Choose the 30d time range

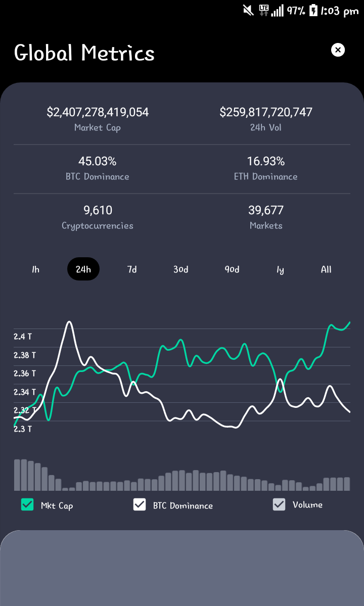(x=181, y=269)
